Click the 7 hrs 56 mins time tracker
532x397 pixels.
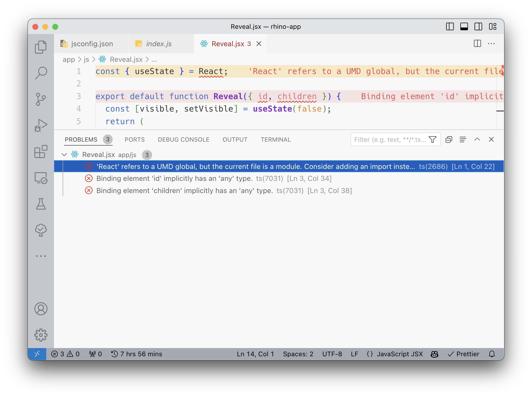pyautogui.click(x=137, y=354)
